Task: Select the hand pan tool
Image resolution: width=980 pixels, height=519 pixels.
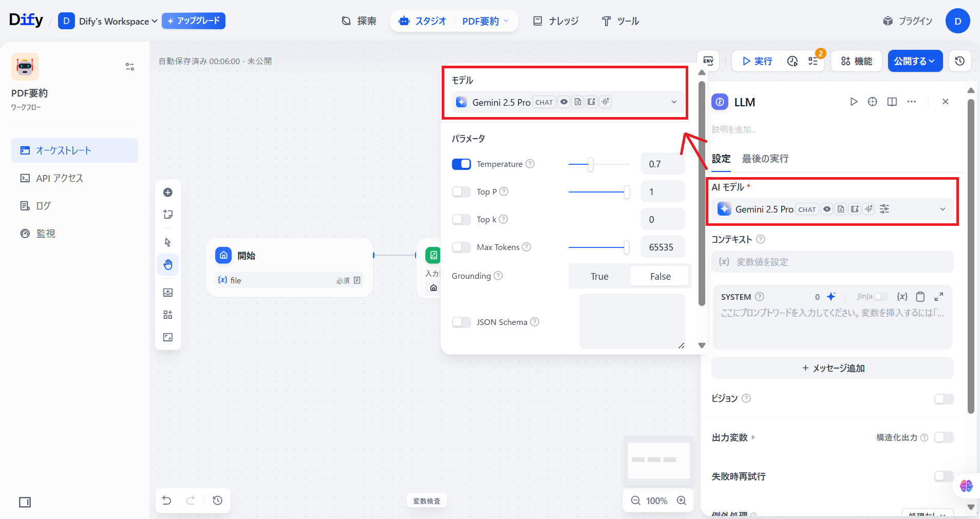Action: 168,265
